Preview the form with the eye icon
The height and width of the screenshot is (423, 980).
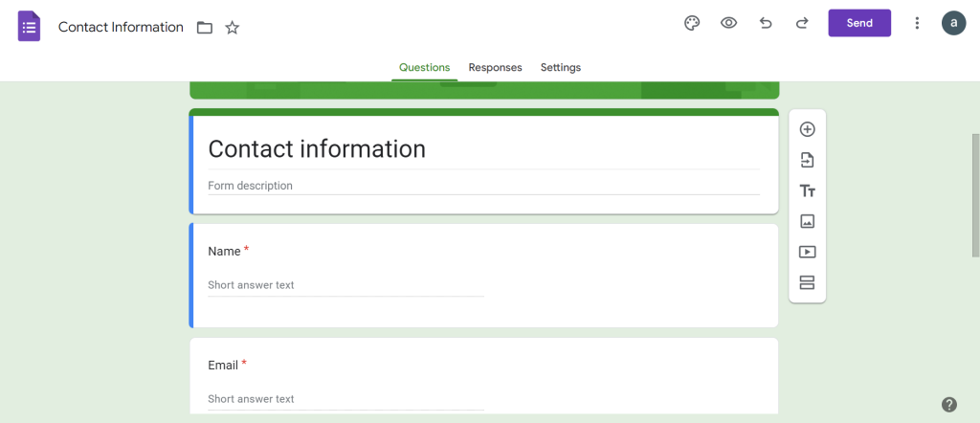pos(728,23)
